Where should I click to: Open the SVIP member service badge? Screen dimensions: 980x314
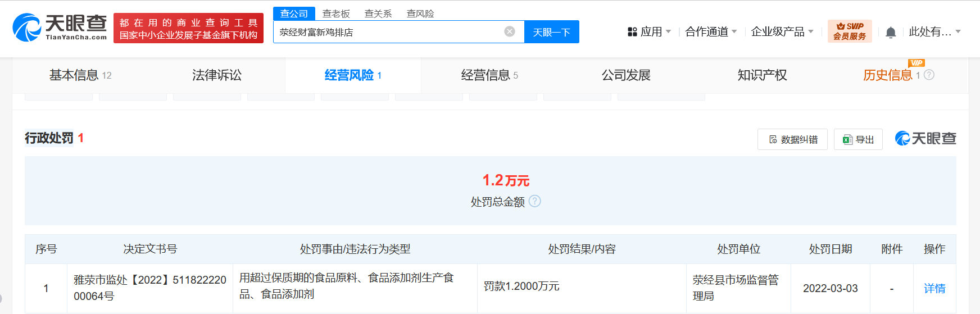[x=850, y=31]
